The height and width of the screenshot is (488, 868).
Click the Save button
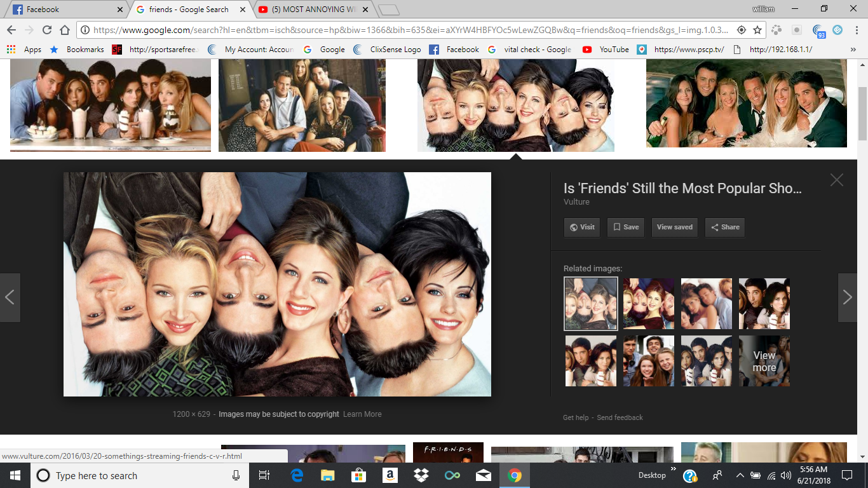[x=625, y=227]
